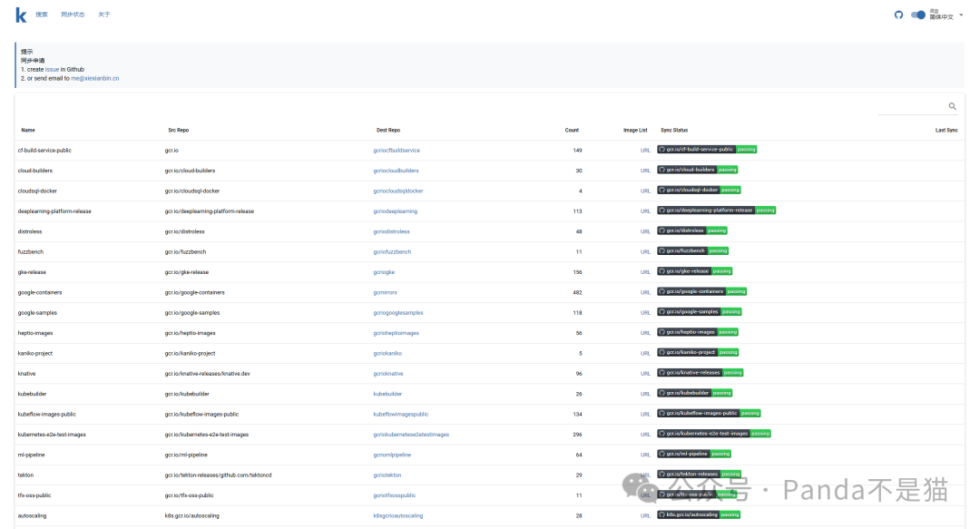
Task: Open the 简体中文 language dropdown
Action: (x=946, y=15)
